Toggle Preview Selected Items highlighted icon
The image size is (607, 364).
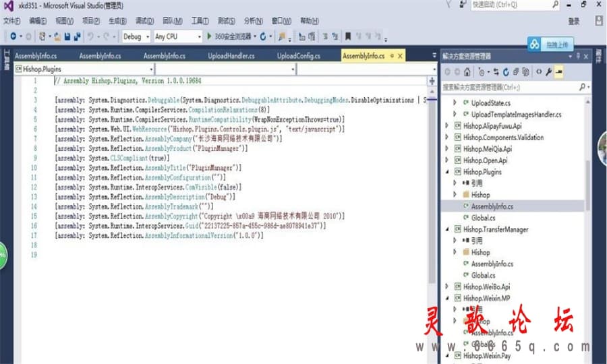[x=558, y=72]
